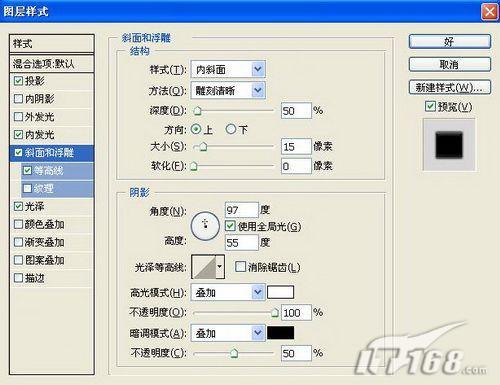
Task: Click the shadow opacity field showing 50
Action: (296, 353)
